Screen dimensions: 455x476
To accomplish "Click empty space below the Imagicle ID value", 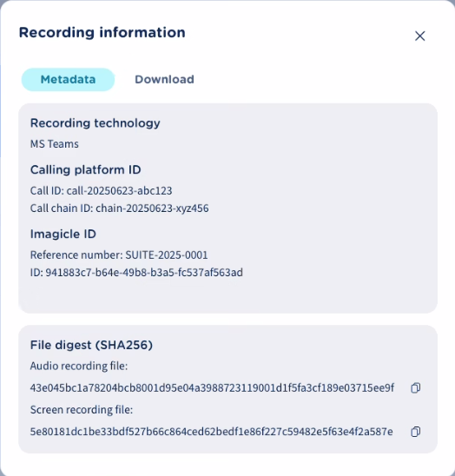I will (x=227, y=296).
